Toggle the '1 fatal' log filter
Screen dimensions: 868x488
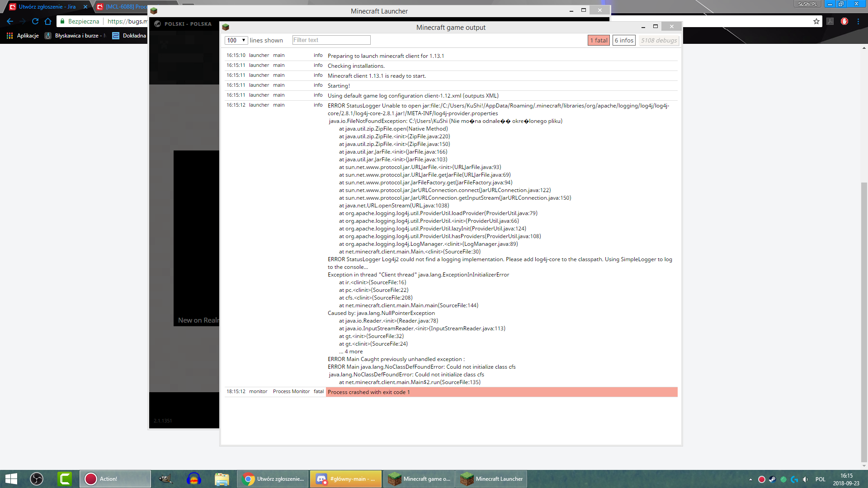(x=599, y=40)
